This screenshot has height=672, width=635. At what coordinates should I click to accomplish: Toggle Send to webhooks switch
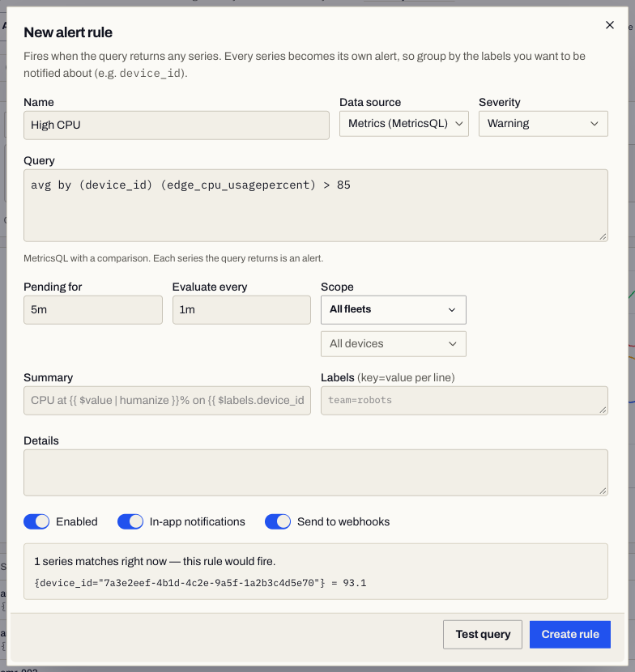pyautogui.click(x=278, y=521)
